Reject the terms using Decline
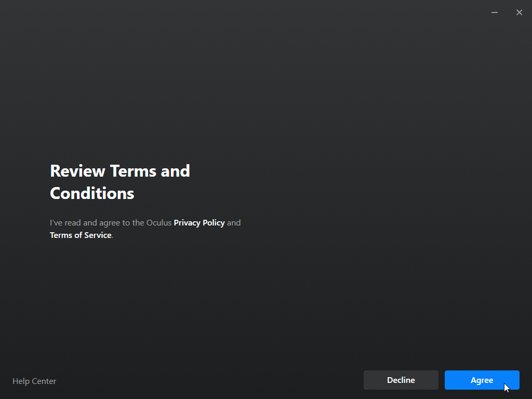532x399 pixels. coord(401,380)
